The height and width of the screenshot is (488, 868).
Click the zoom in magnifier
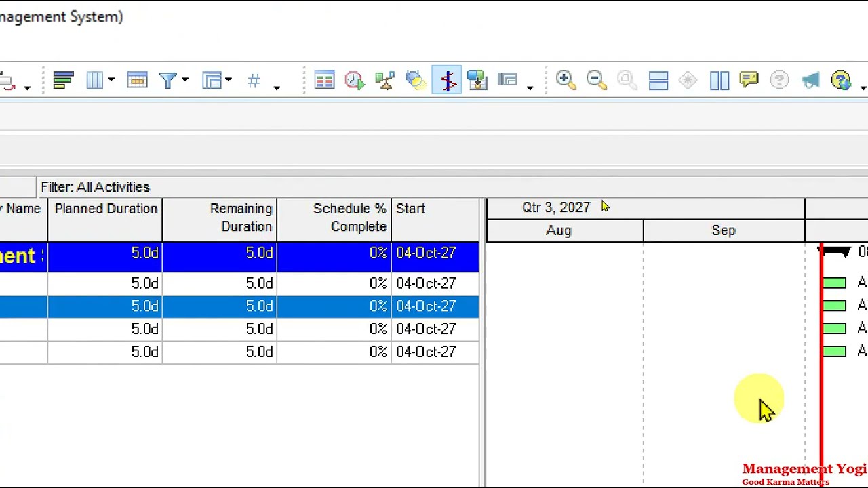(566, 81)
